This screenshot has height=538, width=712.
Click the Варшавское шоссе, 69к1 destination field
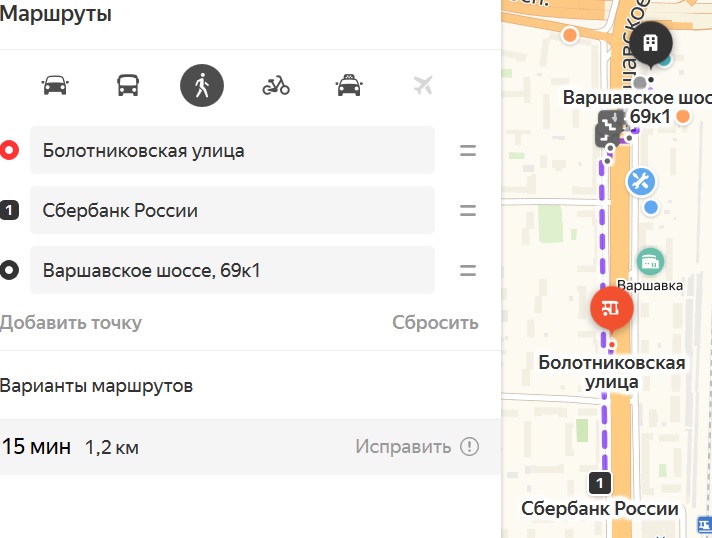click(x=232, y=270)
